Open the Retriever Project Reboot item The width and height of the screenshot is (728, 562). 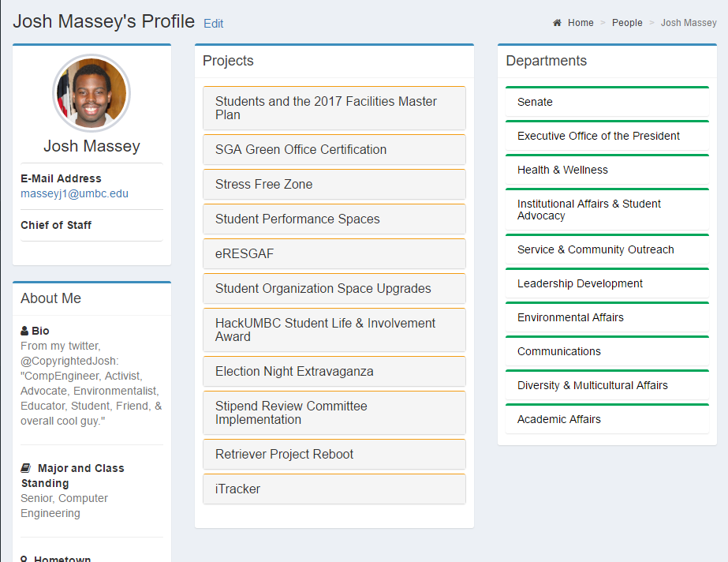click(284, 454)
